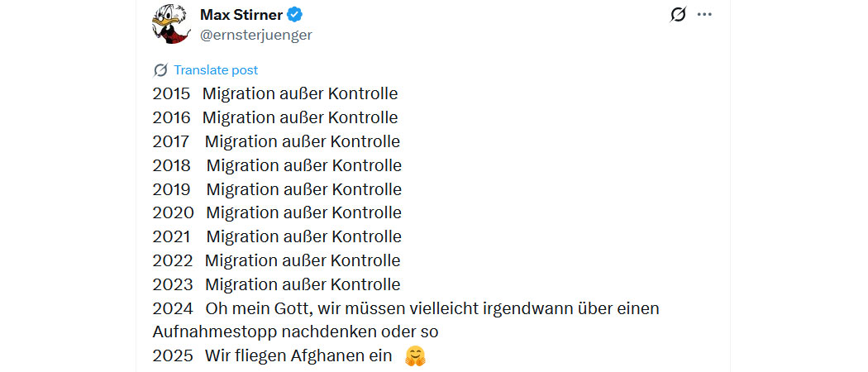Click the Translate post link
The image size is (868, 372).
pos(216,70)
